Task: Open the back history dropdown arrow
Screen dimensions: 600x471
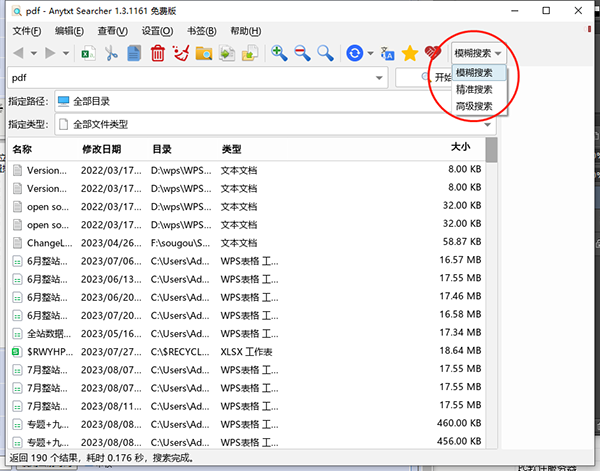Action: (x=34, y=53)
